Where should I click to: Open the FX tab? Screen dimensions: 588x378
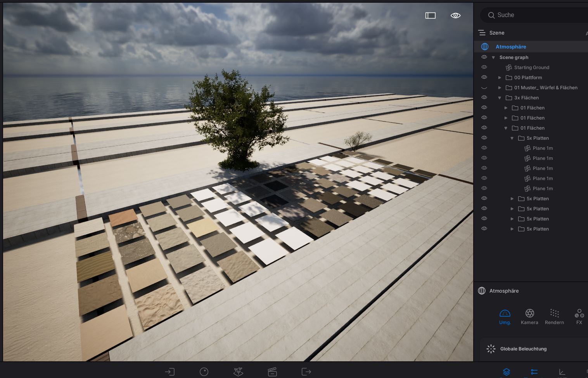click(579, 317)
